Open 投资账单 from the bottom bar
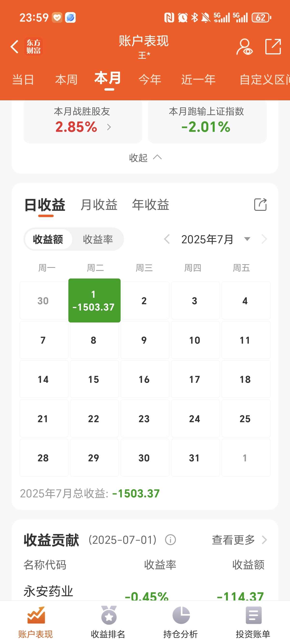290x644 pixels. tap(253, 622)
